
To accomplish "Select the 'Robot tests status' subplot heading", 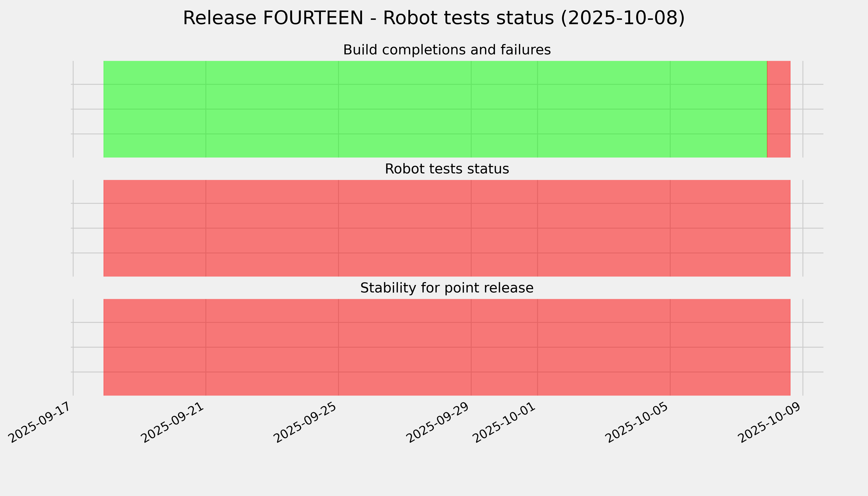I will [x=447, y=169].
